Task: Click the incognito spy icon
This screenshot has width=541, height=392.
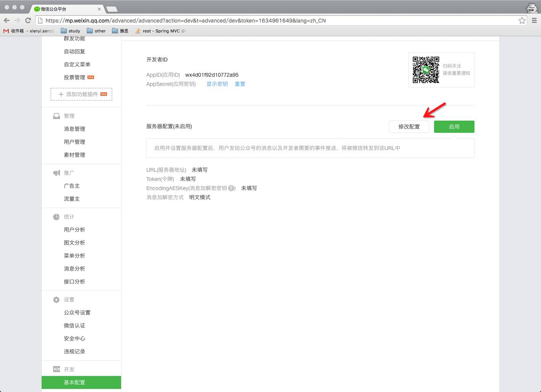Action: (x=532, y=8)
